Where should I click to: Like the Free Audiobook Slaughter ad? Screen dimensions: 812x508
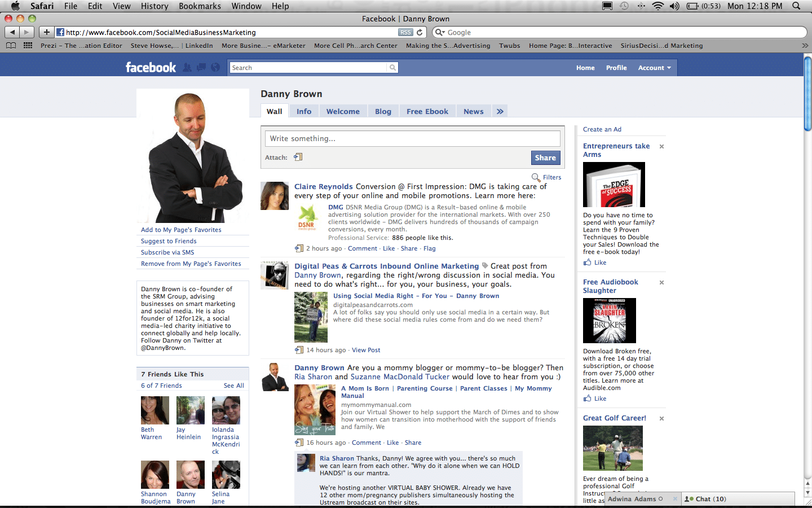[x=595, y=398]
